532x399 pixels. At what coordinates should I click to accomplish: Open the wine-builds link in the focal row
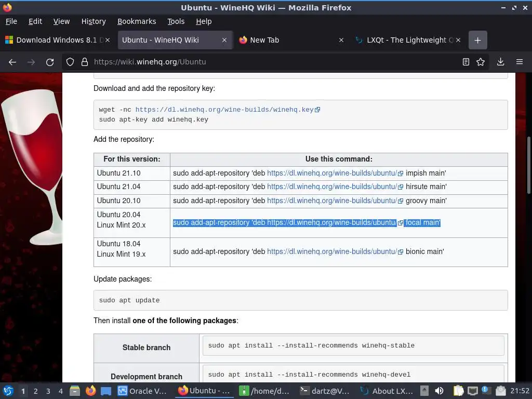(x=335, y=222)
